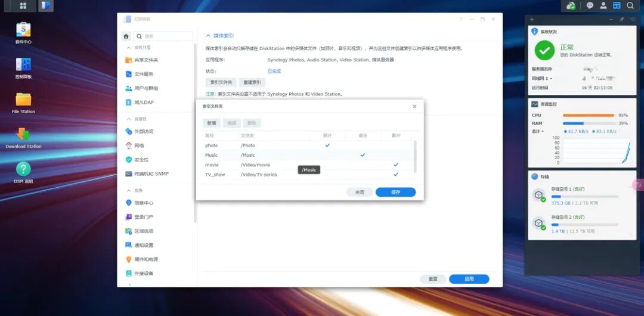Select the TV_show row name
Screen dimensions: 644x316
(215, 175)
